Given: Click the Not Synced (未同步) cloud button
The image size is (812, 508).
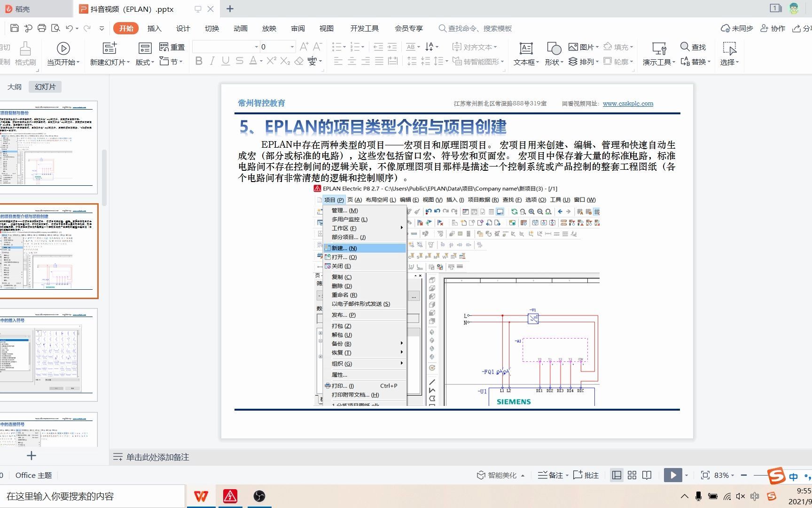Looking at the screenshot, I should pyautogui.click(x=737, y=28).
